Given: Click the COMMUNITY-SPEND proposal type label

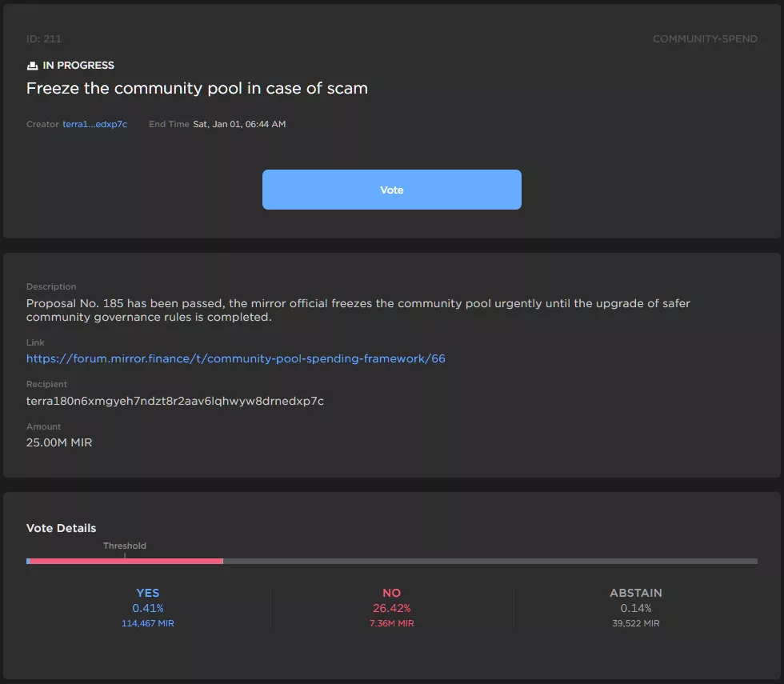Looking at the screenshot, I should point(704,39).
